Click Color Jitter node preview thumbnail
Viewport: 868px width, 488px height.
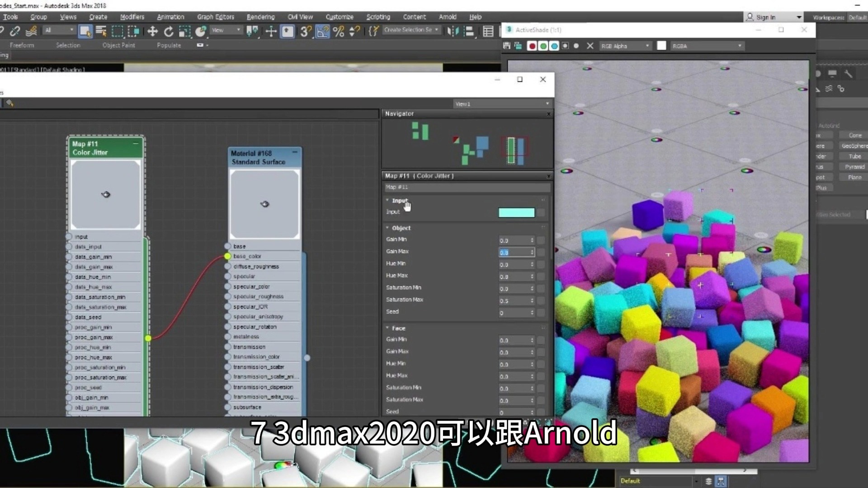click(106, 194)
